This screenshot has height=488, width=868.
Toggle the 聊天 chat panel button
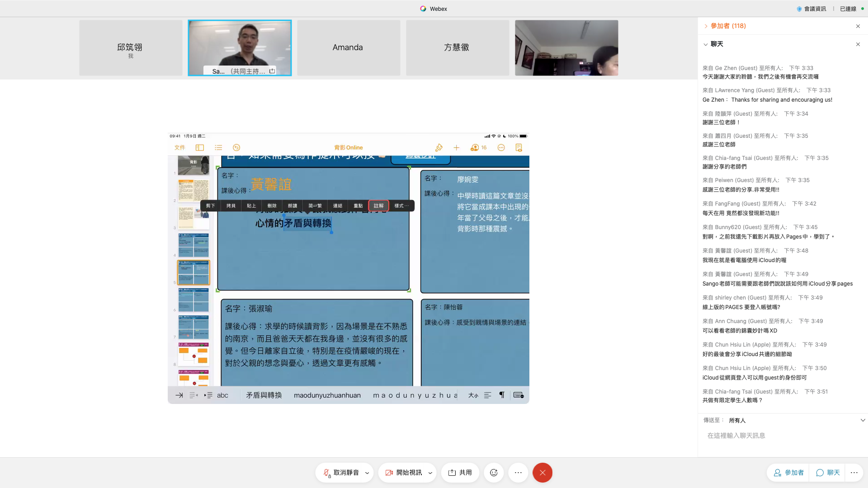[828, 473]
